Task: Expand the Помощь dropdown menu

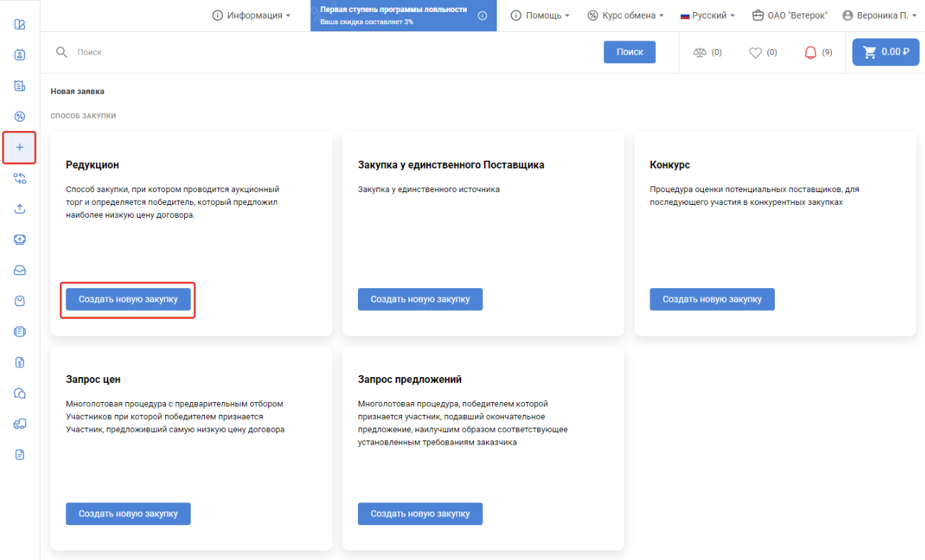Action: 541,16
